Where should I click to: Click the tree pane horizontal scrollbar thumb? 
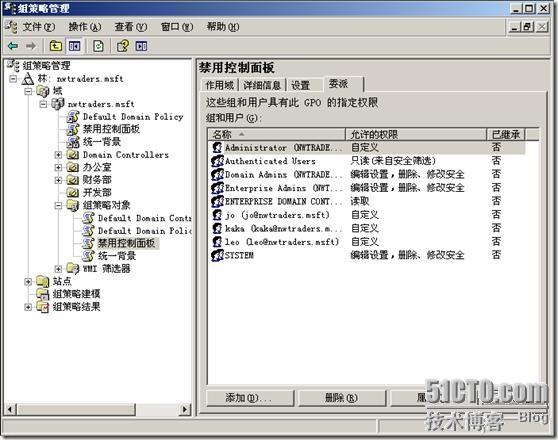pos(76,409)
